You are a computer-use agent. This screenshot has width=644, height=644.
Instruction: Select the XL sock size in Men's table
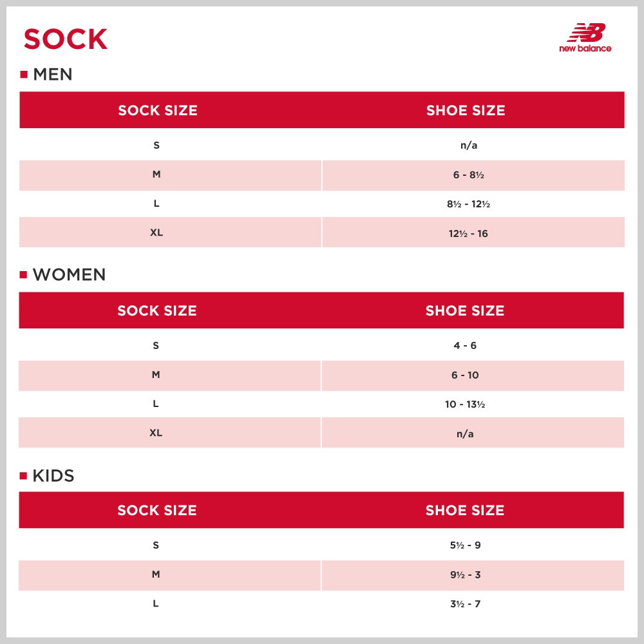pos(156,232)
